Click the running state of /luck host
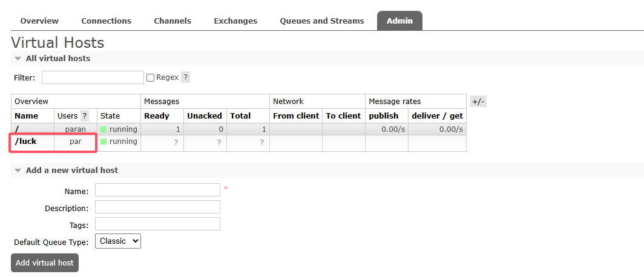The width and height of the screenshot is (644, 277). 119,142
